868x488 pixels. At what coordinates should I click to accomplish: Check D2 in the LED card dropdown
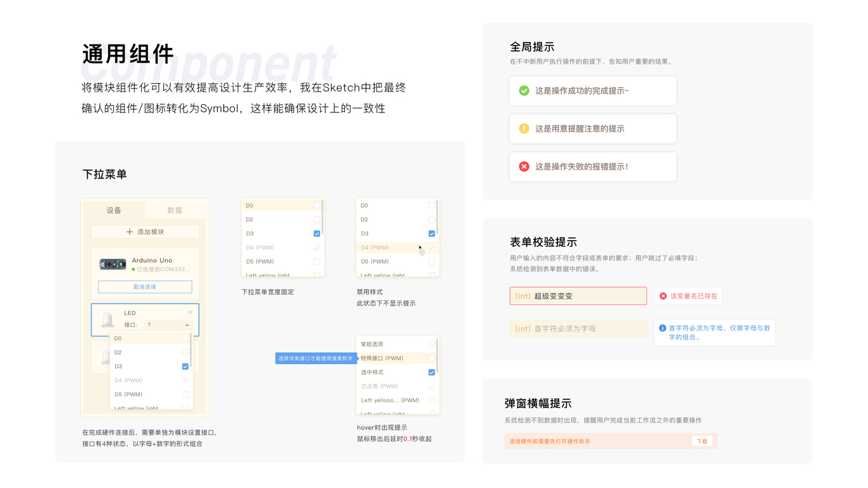pos(186,353)
